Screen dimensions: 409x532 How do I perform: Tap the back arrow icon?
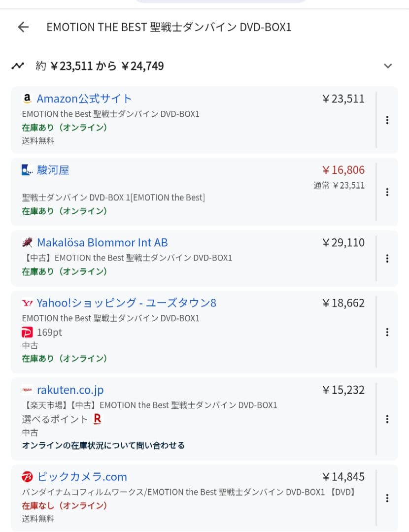pyautogui.click(x=23, y=27)
